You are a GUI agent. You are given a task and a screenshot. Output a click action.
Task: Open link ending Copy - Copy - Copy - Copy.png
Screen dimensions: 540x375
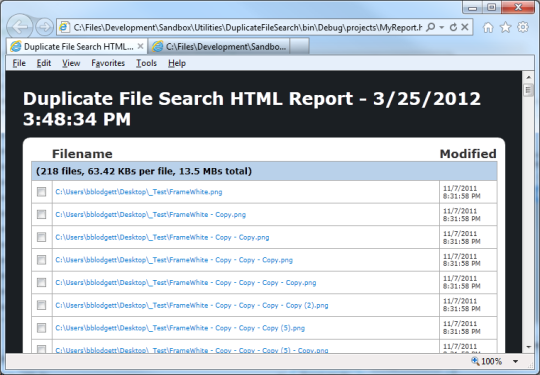point(186,283)
